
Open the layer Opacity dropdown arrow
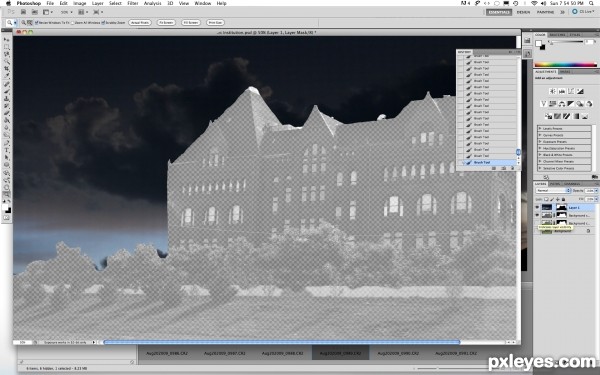[x=596, y=191]
